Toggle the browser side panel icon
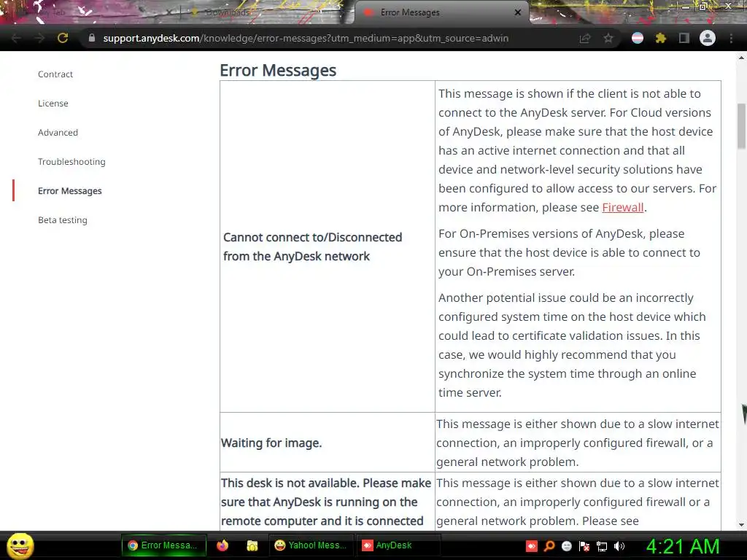Viewport: 747px width, 560px height. click(684, 38)
